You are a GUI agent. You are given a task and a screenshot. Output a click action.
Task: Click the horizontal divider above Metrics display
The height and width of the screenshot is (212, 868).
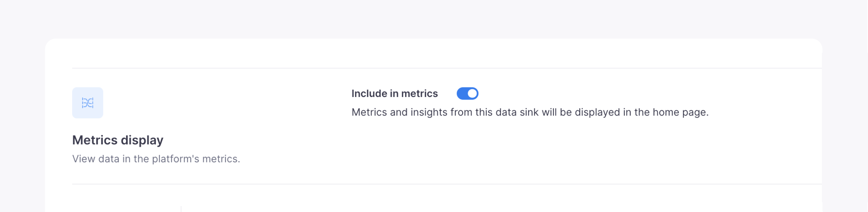click(447, 68)
